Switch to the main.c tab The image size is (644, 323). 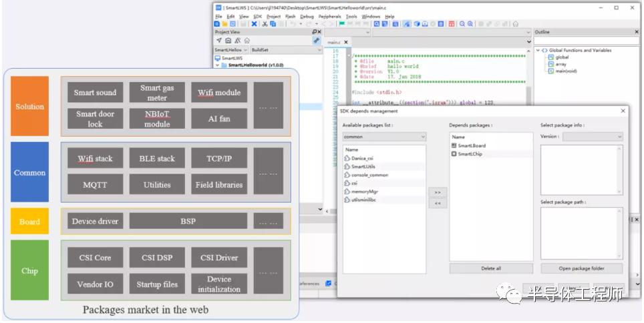pyautogui.click(x=333, y=42)
